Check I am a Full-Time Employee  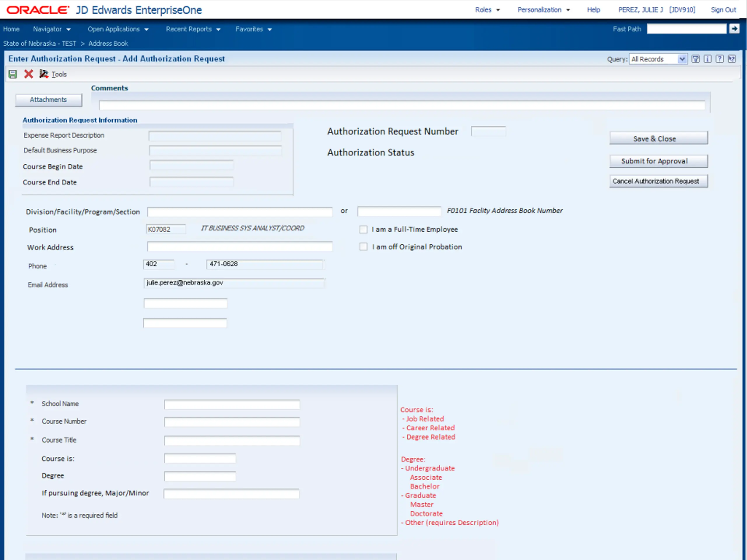(x=363, y=230)
